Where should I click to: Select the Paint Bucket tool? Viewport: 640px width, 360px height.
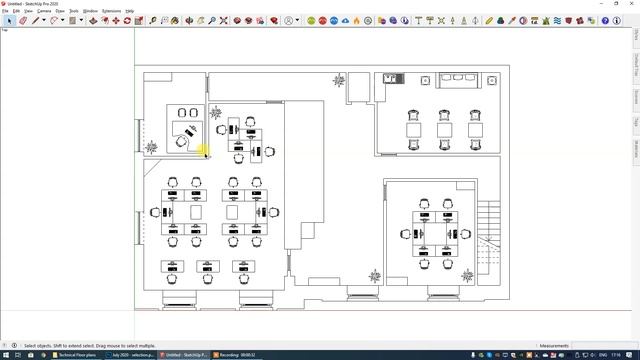(175, 20)
